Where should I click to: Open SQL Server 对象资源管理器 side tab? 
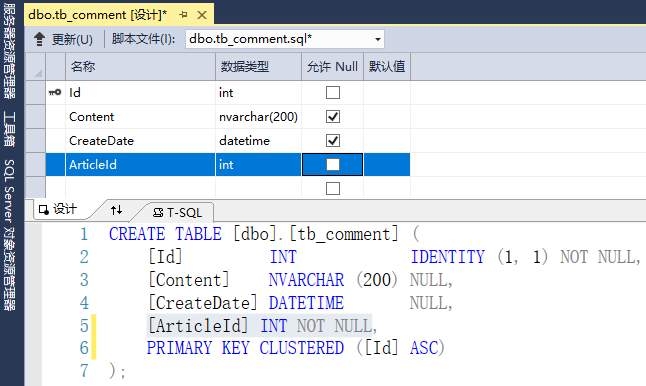coord(9,234)
